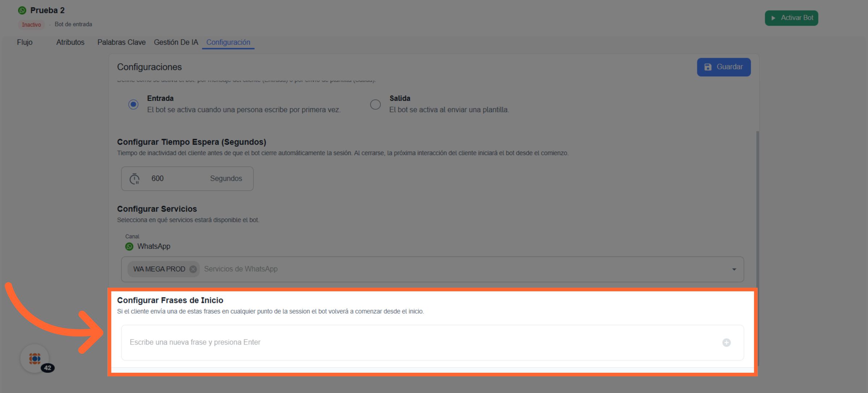Open the floating assistant widget bubble

click(35, 359)
